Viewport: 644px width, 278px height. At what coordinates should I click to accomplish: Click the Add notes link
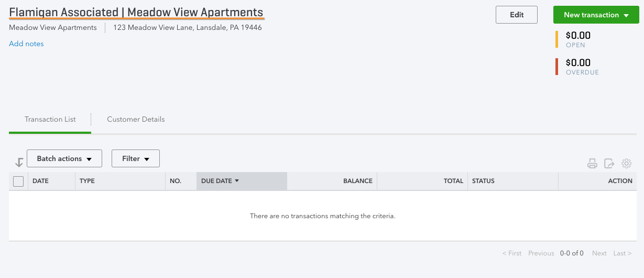pyautogui.click(x=26, y=44)
